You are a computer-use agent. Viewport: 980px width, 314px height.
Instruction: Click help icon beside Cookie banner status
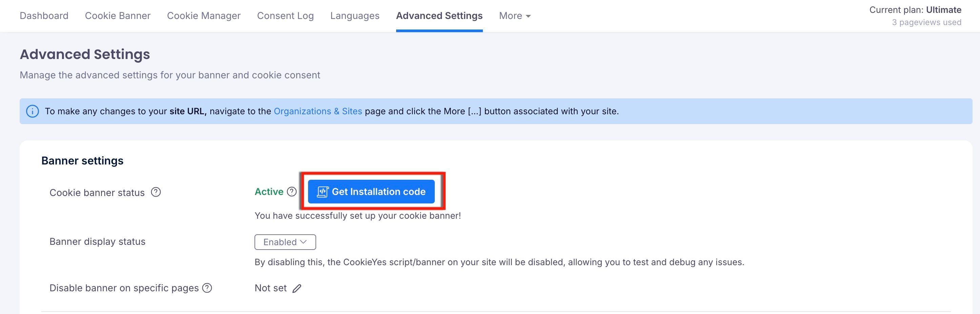coord(156,192)
